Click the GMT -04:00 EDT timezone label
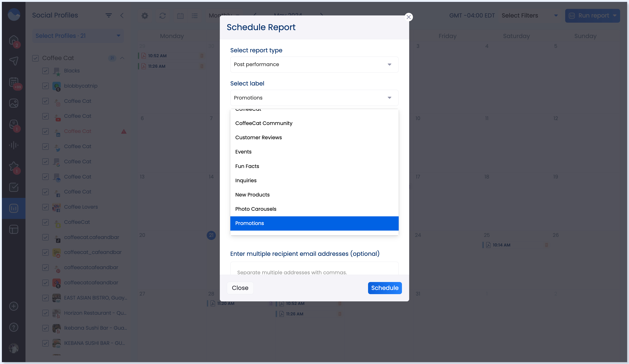 click(472, 15)
